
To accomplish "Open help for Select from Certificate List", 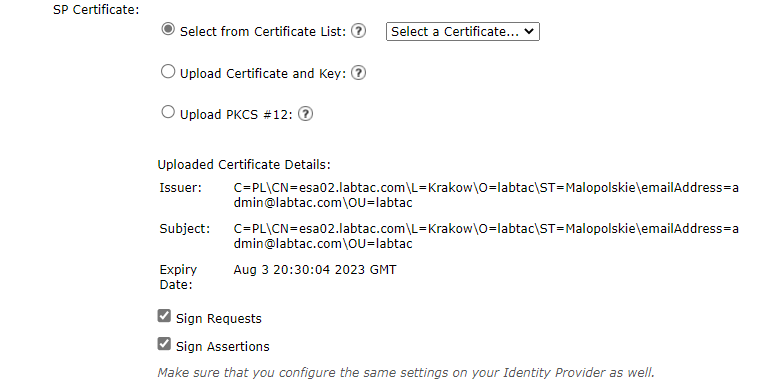I will [359, 31].
